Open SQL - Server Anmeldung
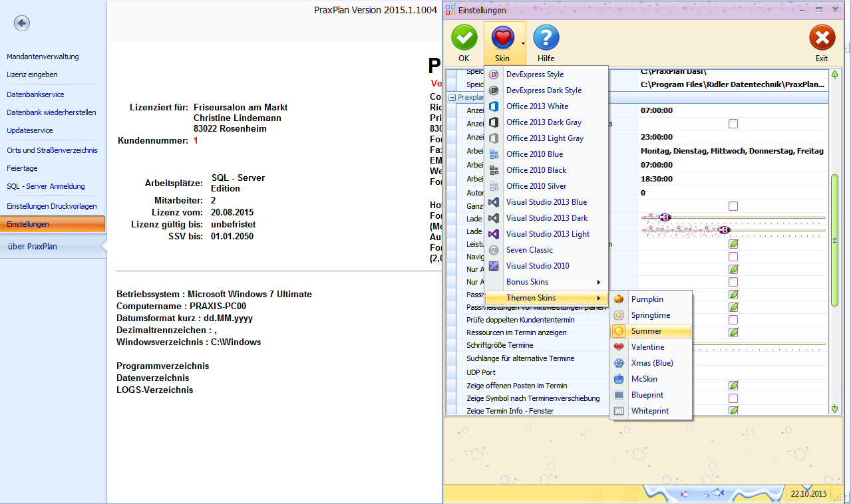Screen dimensions: 851x504 click(46, 186)
